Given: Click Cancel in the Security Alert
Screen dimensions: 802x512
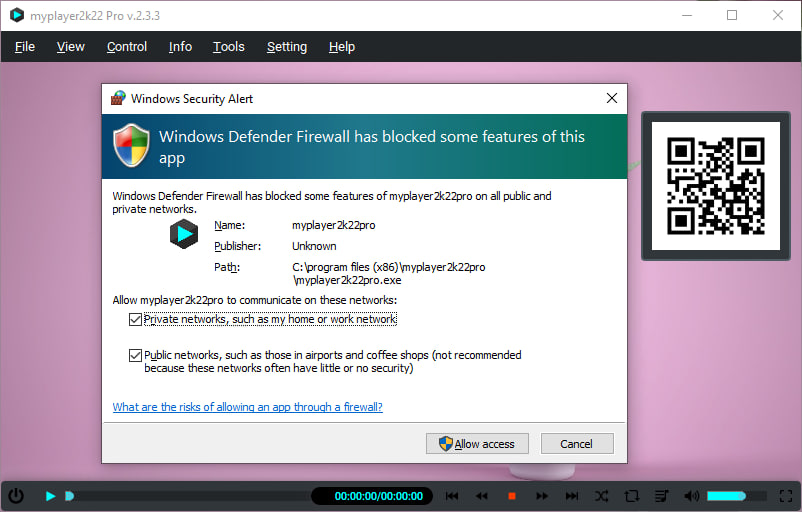Looking at the screenshot, I should tap(576, 443).
